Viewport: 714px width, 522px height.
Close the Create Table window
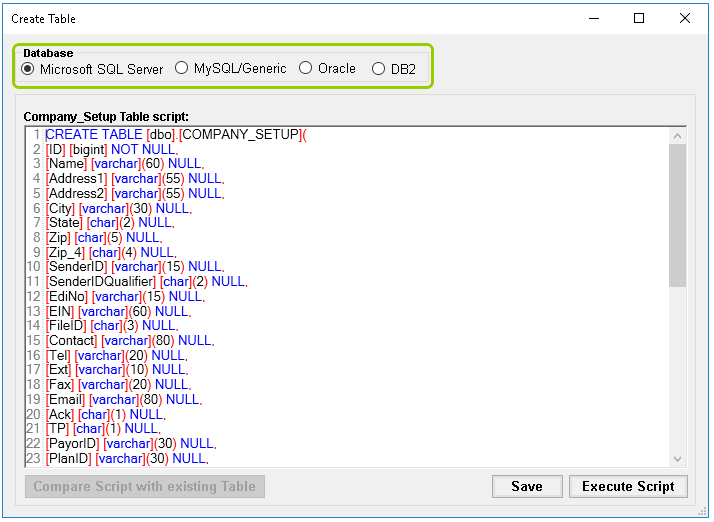point(684,18)
